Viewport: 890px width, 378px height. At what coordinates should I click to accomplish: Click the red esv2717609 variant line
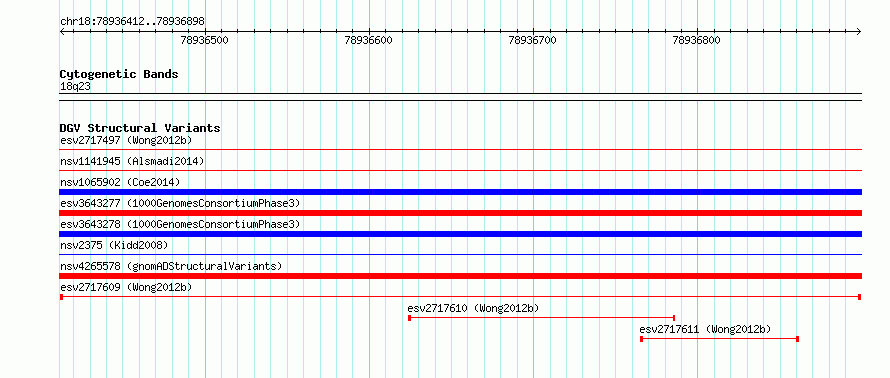click(x=461, y=297)
